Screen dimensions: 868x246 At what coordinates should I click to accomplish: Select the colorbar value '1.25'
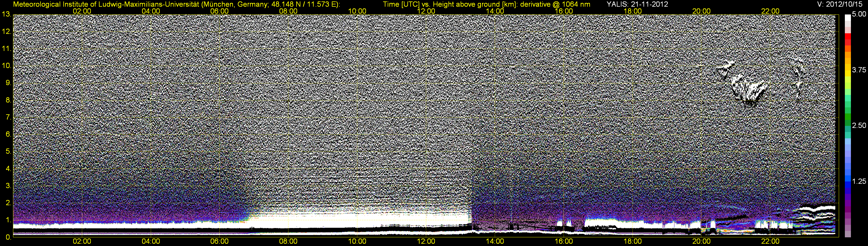coord(859,181)
